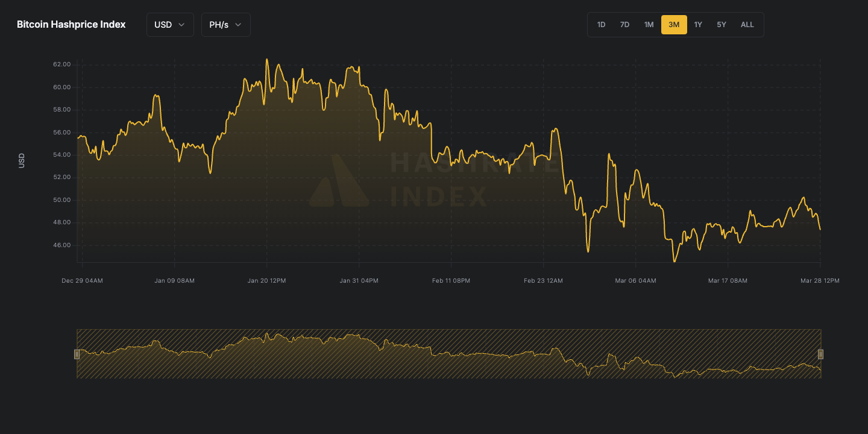Open the USD currency dropdown
The width and height of the screenshot is (868, 434).
(x=169, y=24)
